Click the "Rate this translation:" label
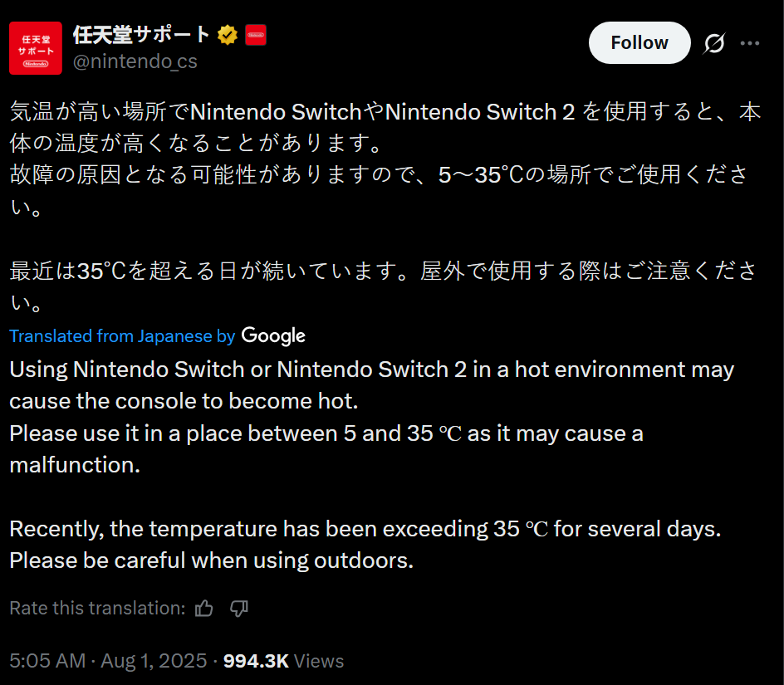The image size is (784, 685). [97, 609]
